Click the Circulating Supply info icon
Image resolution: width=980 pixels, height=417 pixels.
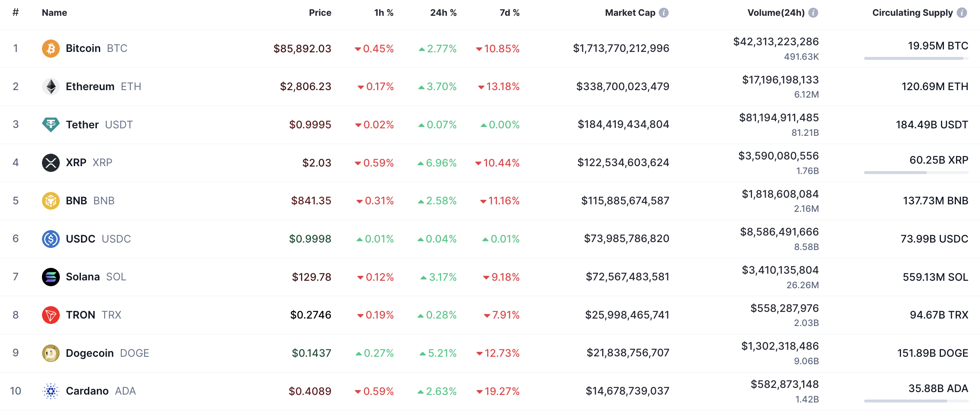coord(962,13)
